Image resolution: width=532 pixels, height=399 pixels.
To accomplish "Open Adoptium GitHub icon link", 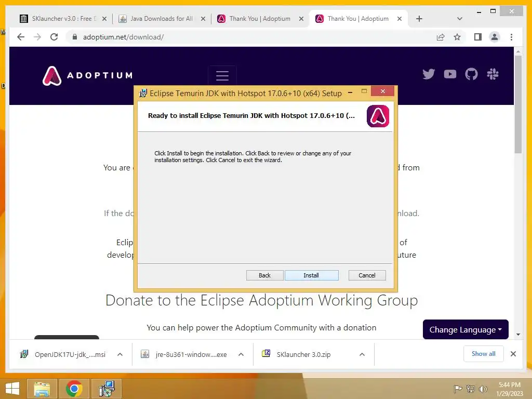I will pyautogui.click(x=471, y=74).
